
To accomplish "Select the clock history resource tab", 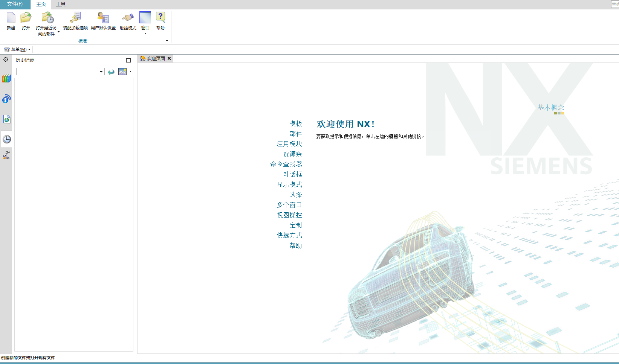I will [6, 139].
